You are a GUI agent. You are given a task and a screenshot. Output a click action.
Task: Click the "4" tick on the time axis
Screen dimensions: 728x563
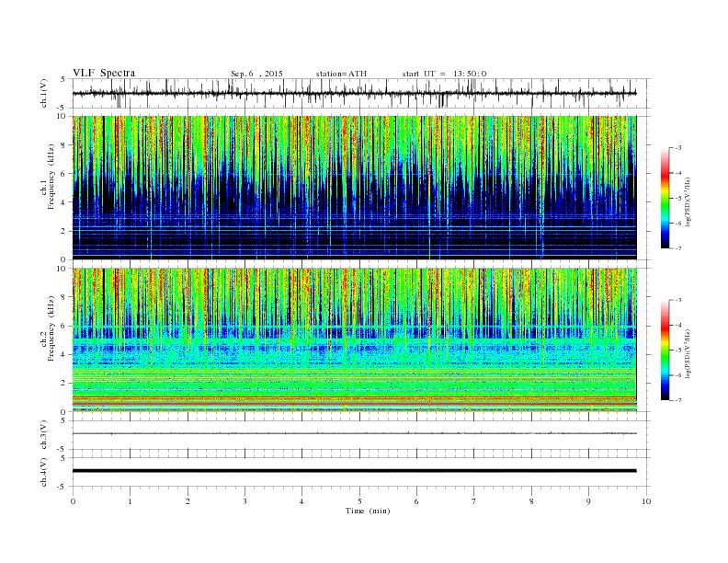coord(301,501)
